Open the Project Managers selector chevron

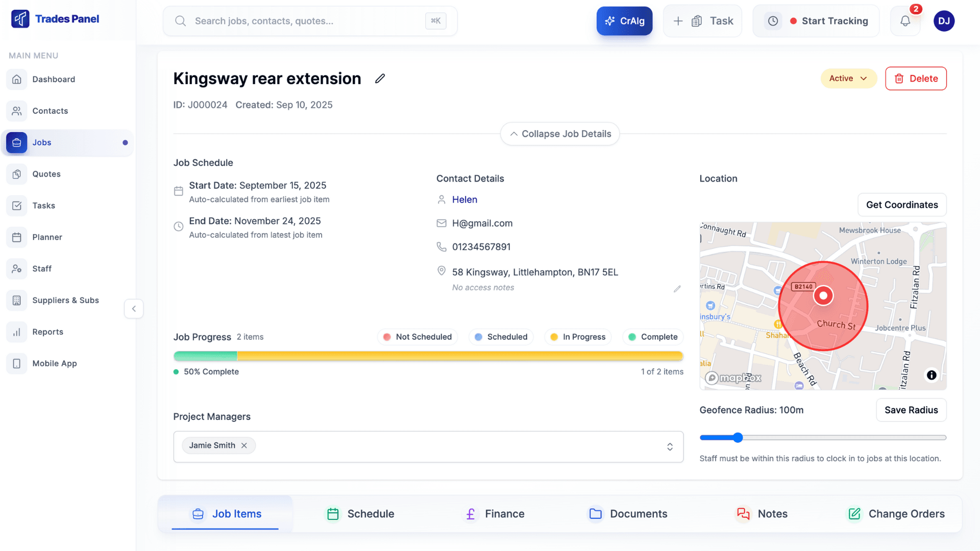[670, 446]
